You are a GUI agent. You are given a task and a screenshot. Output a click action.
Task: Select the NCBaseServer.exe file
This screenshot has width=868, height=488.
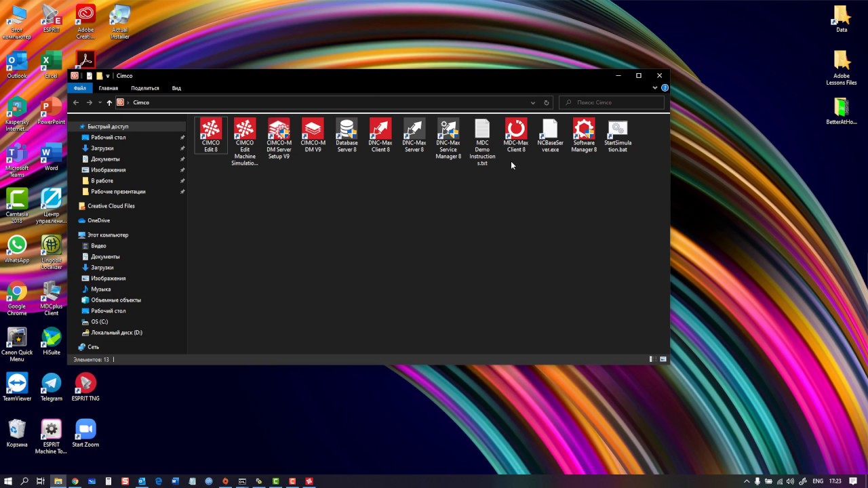tap(550, 135)
